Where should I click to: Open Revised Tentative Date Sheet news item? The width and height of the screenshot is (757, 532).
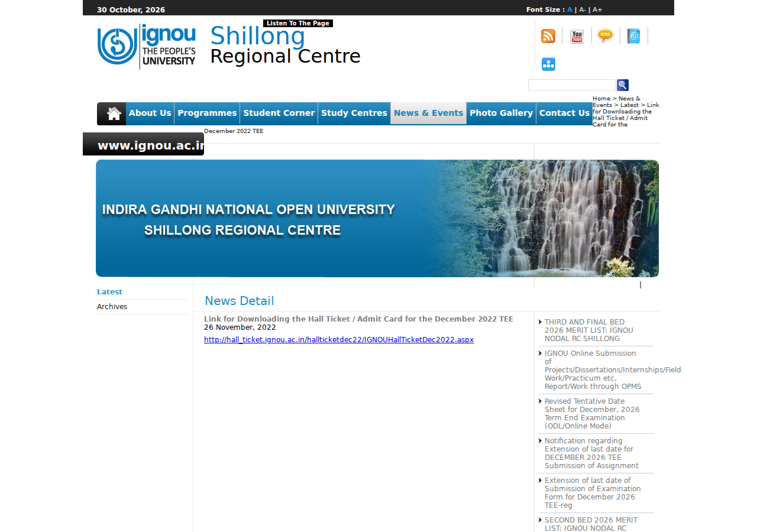592,414
